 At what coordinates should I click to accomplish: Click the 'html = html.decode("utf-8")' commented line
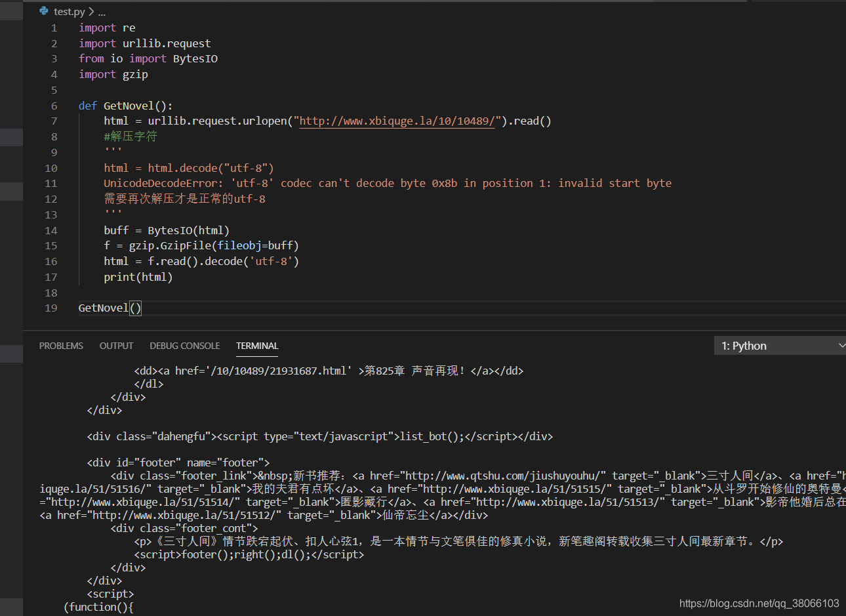[x=189, y=168]
